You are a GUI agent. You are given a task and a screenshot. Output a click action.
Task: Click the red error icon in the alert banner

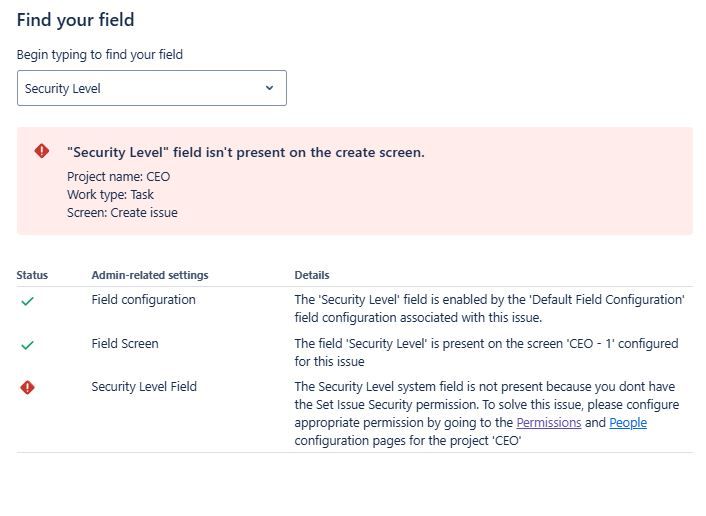pos(42,151)
